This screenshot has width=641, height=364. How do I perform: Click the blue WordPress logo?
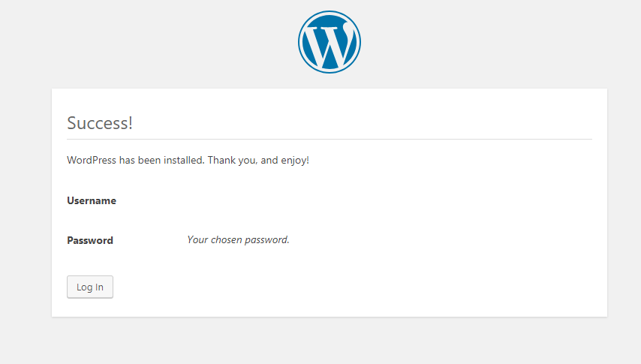point(329,42)
